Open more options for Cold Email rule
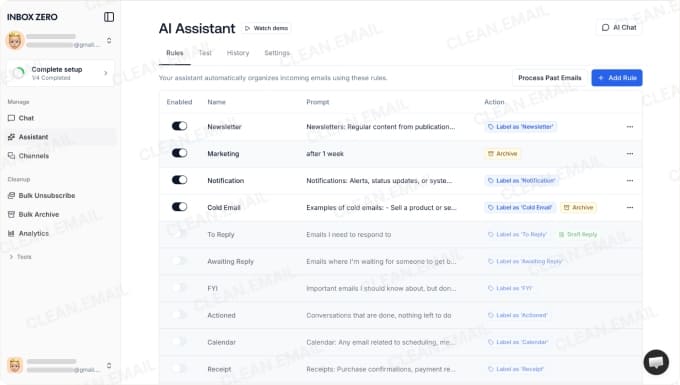The height and width of the screenshot is (385, 680). point(630,207)
